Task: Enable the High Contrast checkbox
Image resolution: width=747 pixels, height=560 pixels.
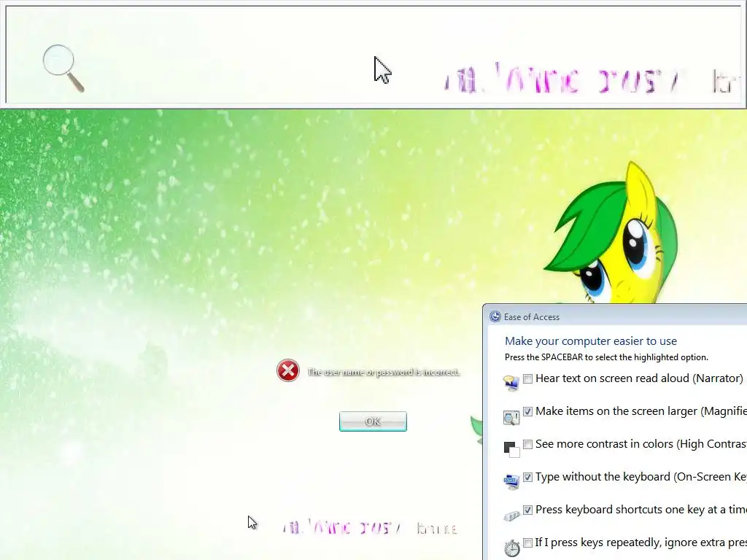Action: pos(528,444)
